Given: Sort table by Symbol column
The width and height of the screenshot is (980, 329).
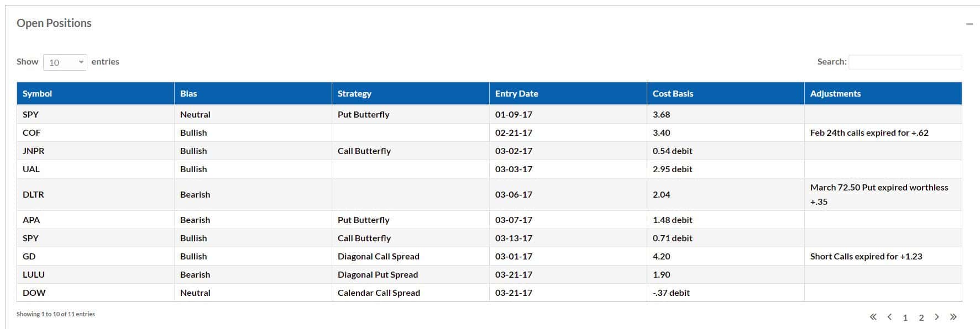Looking at the screenshot, I should tap(96, 93).
